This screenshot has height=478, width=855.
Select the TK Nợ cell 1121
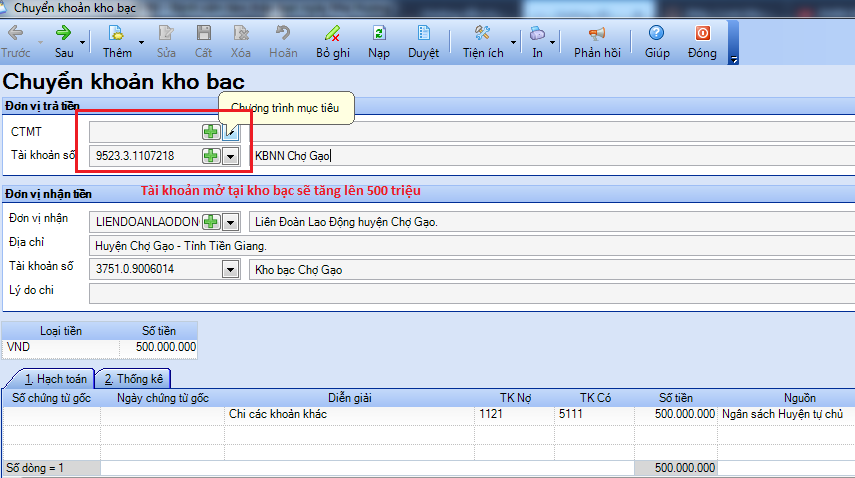(515, 414)
